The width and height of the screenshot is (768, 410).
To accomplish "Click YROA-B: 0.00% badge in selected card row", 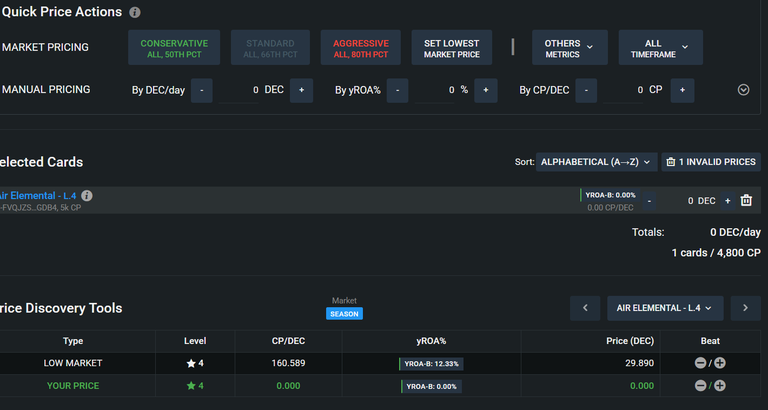I will tap(609, 195).
